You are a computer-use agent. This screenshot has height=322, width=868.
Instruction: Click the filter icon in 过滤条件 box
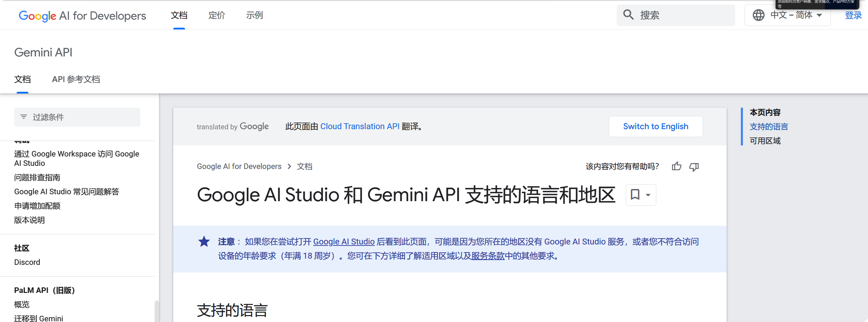(x=24, y=117)
